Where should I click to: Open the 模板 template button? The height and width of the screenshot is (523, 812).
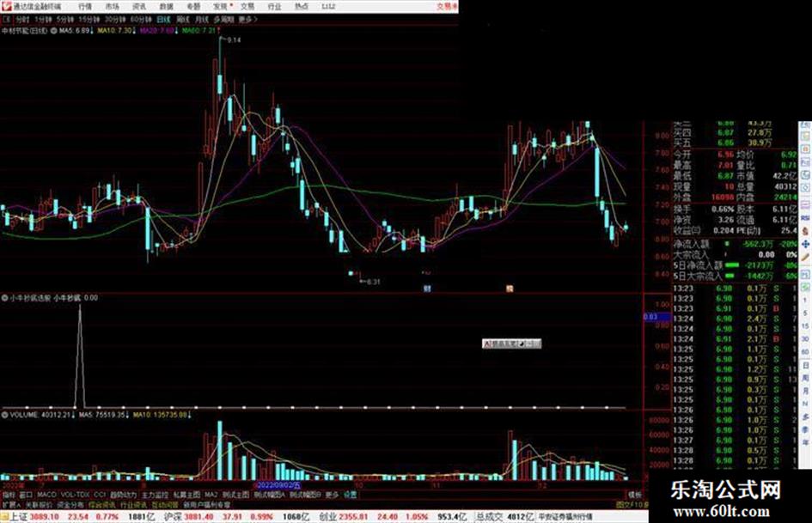[634, 495]
